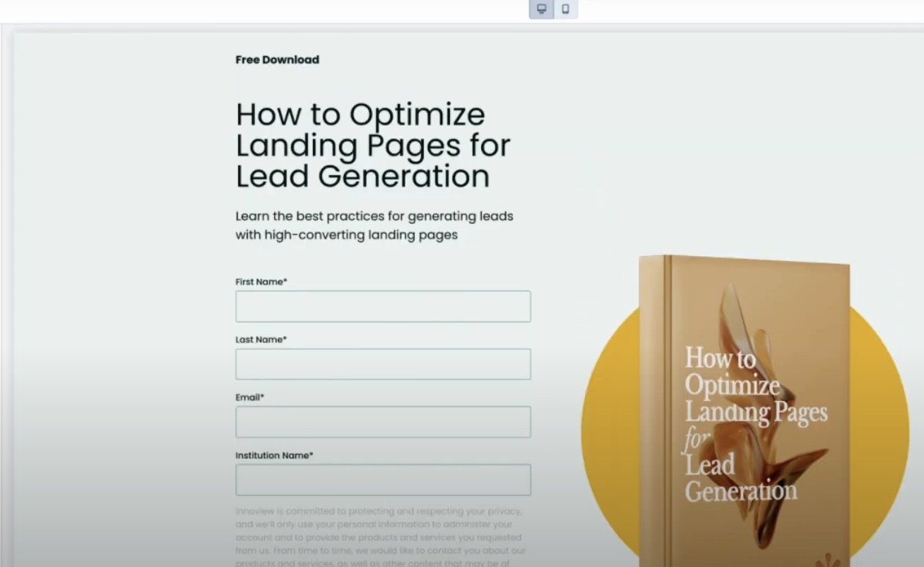The width and height of the screenshot is (924, 567).
Task: Switch to desktop preview icon
Action: click(x=542, y=9)
